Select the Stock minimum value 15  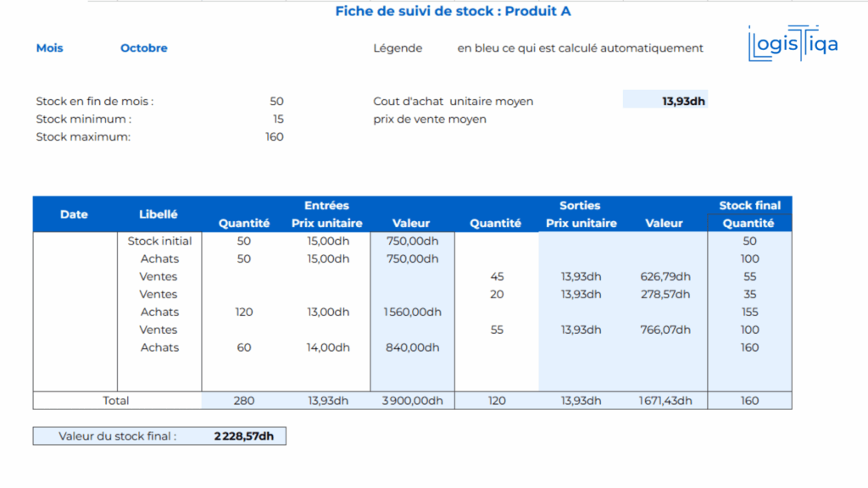(x=278, y=119)
